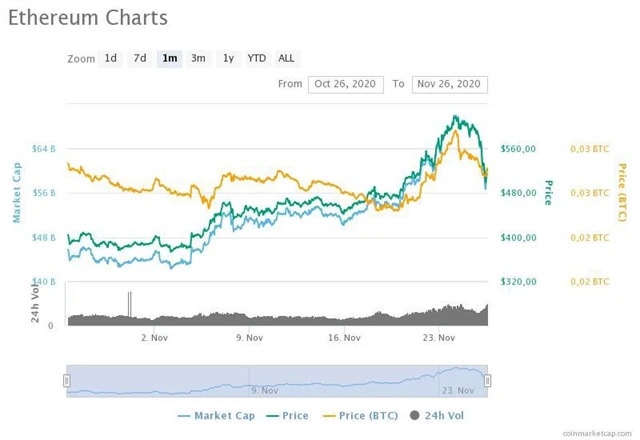The image size is (640, 440).
Task: Set chart zoom to 3m
Action: point(199,58)
